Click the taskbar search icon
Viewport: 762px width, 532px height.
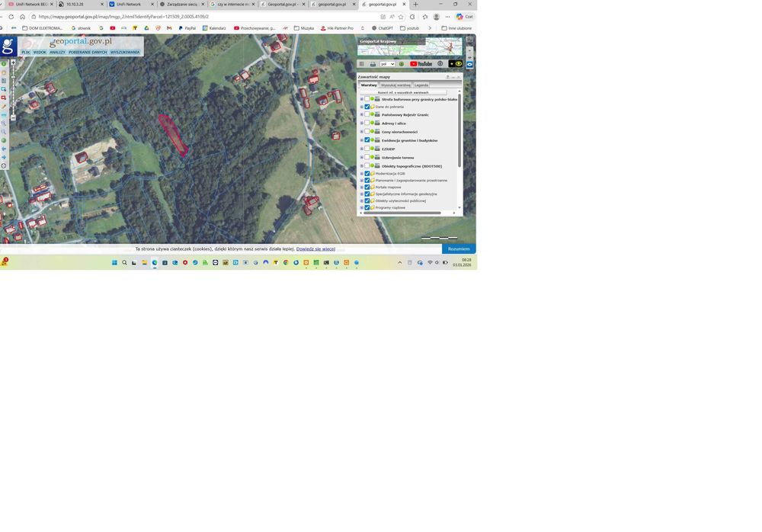point(124,263)
